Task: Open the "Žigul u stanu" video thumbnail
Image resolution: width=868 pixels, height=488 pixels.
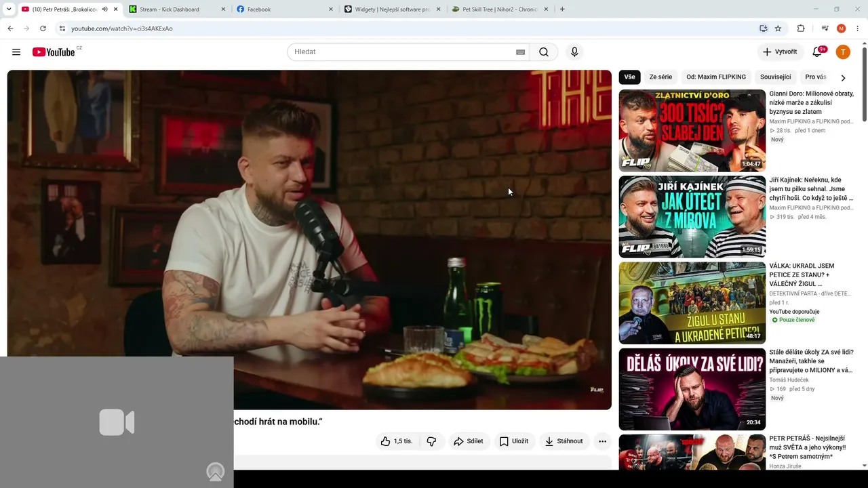Action: click(x=692, y=303)
